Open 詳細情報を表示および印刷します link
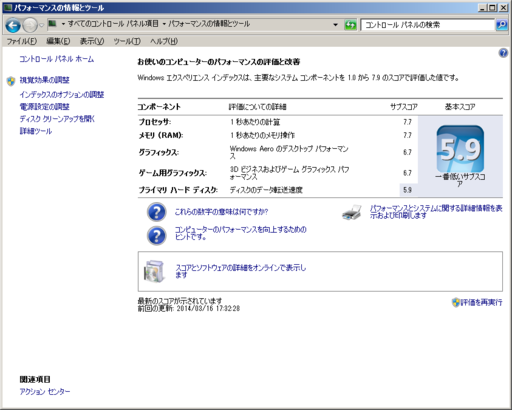Image resolution: width=512 pixels, height=410 pixels. (x=436, y=212)
